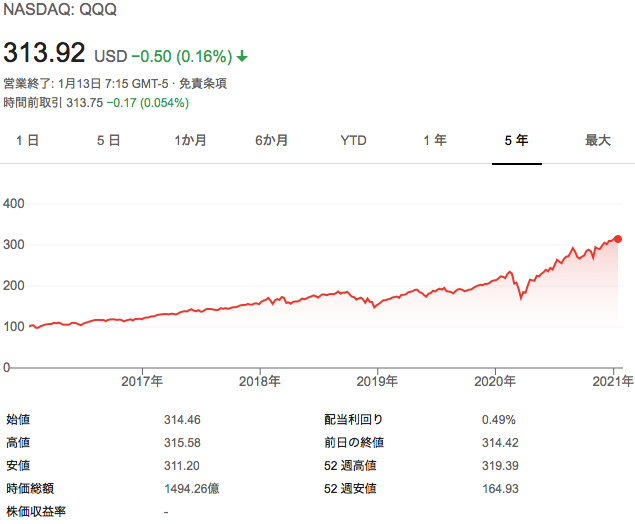
Task: Select the 5 年 chart tab
Action: point(516,141)
